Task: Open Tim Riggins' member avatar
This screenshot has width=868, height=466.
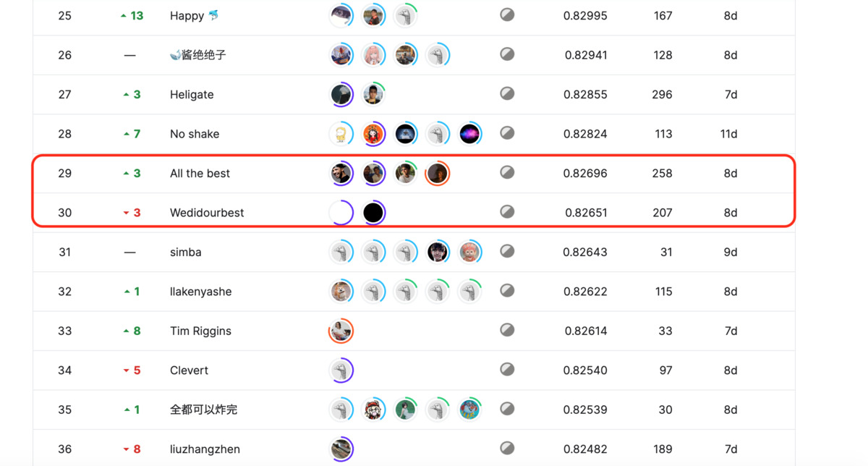Action: click(x=341, y=331)
